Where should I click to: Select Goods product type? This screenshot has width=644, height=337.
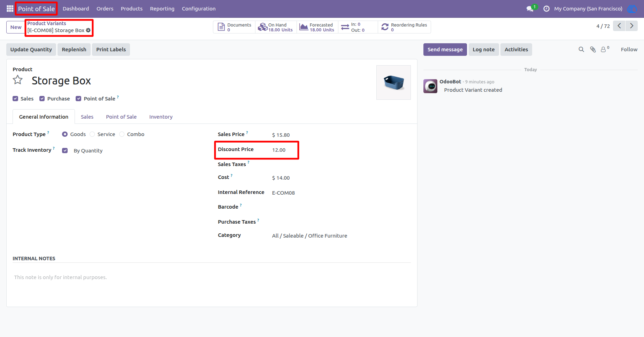65,134
